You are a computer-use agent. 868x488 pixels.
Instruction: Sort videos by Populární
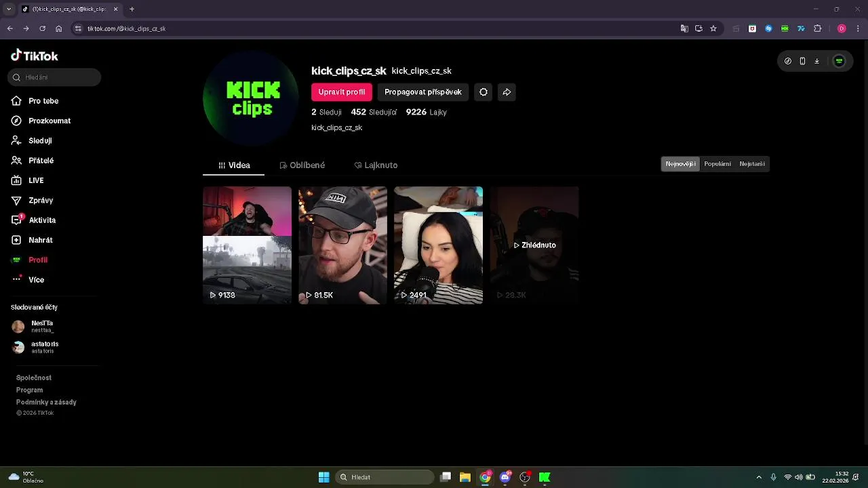pyautogui.click(x=717, y=164)
